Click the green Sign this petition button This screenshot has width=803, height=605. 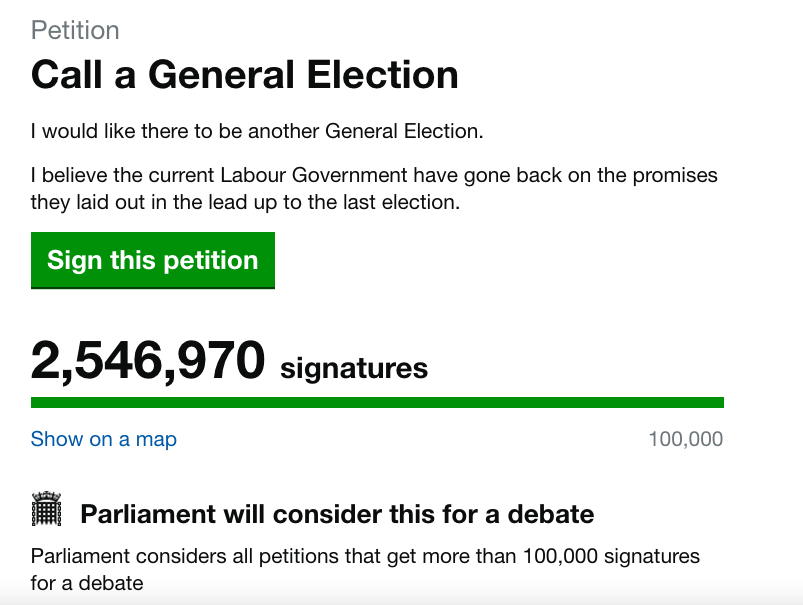click(x=153, y=261)
